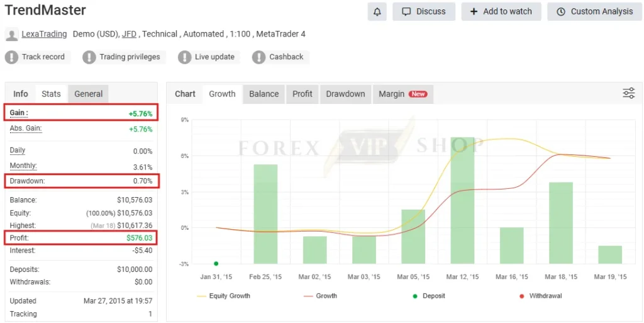Click the Deposits value $10,000.00
The width and height of the screenshot is (644, 323).
[135, 269]
